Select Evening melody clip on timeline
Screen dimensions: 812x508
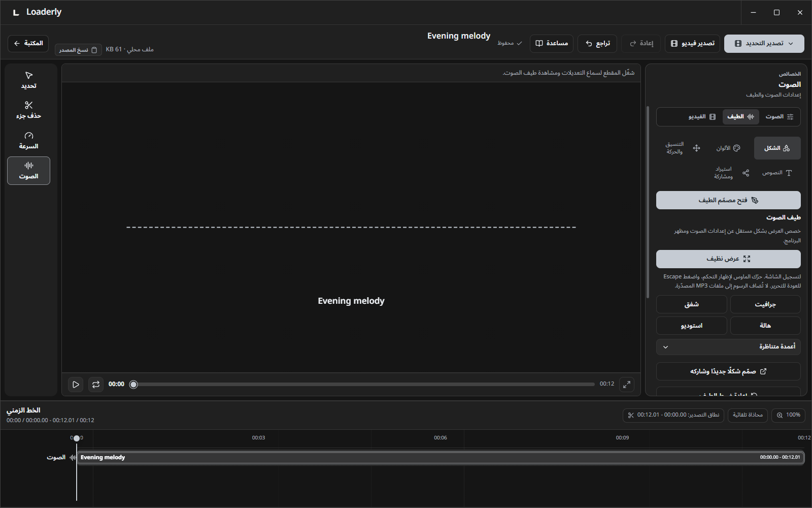tap(441, 457)
